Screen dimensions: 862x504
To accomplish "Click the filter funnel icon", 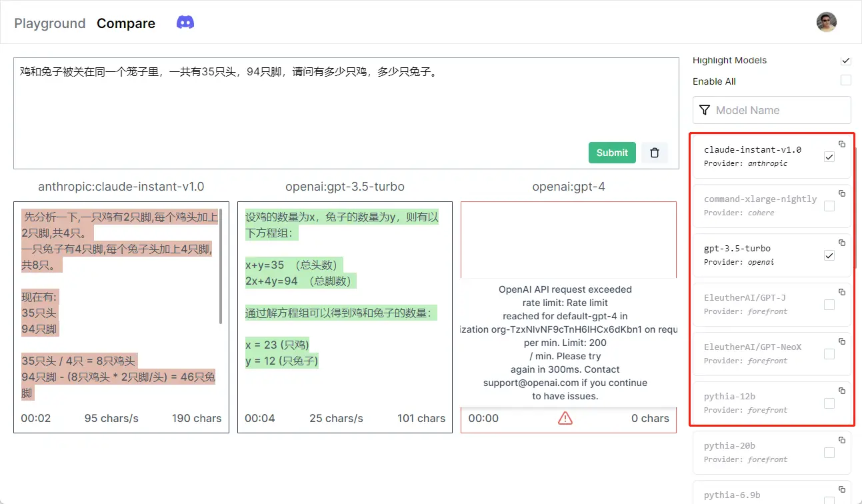I will coord(704,110).
